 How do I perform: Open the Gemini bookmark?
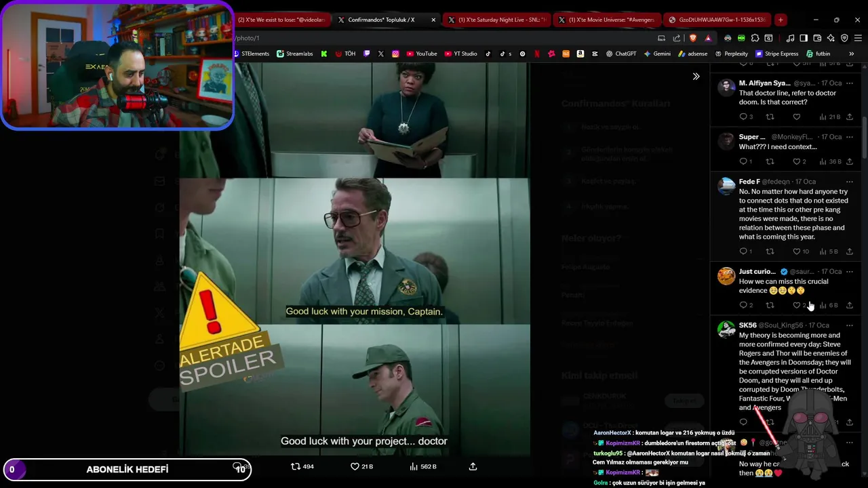tap(657, 54)
